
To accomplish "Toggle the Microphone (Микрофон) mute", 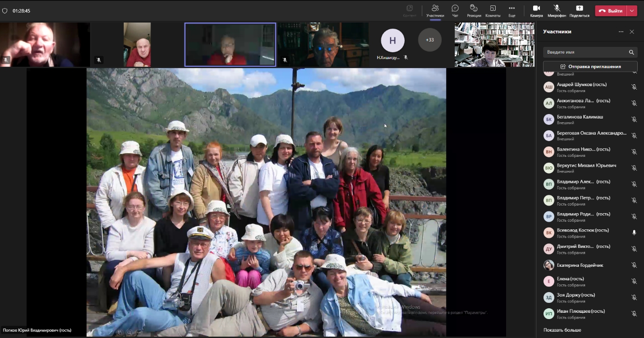I will [x=557, y=10].
